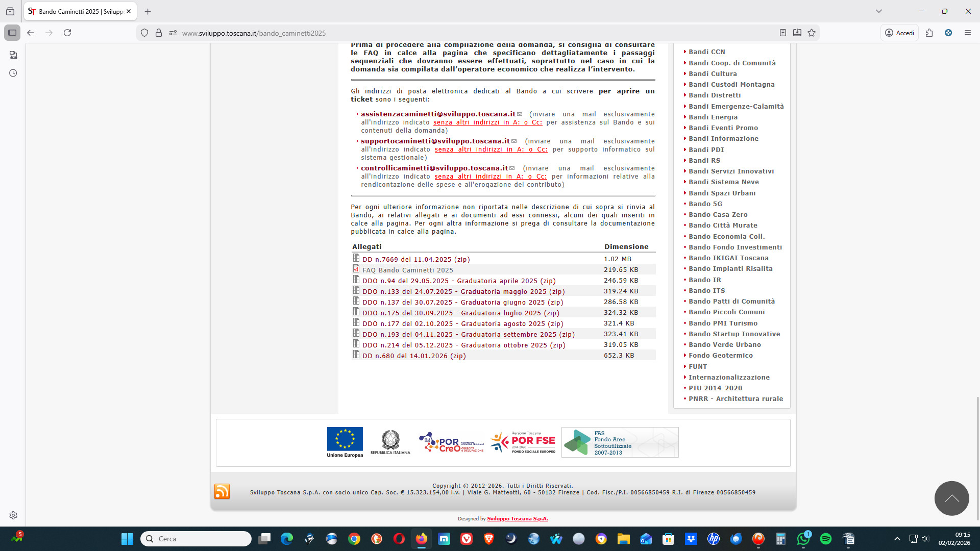
Task: Show hidden system tray icons chevron
Action: (x=897, y=539)
